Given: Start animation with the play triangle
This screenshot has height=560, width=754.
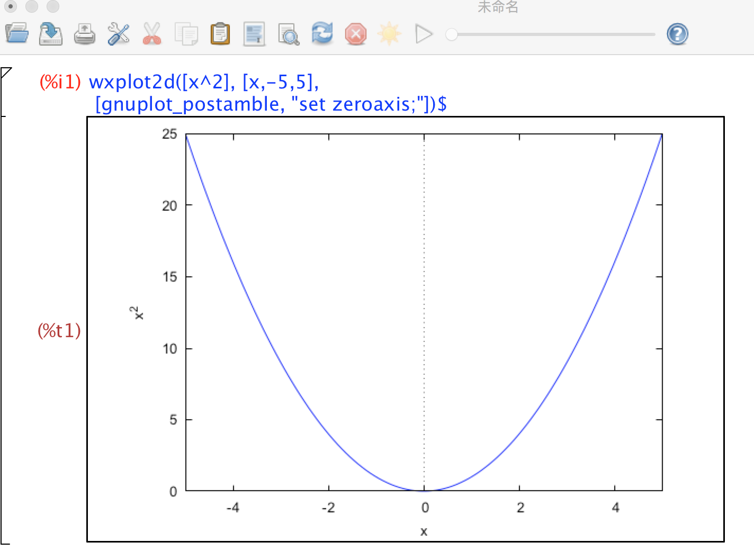Looking at the screenshot, I should [x=424, y=34].
